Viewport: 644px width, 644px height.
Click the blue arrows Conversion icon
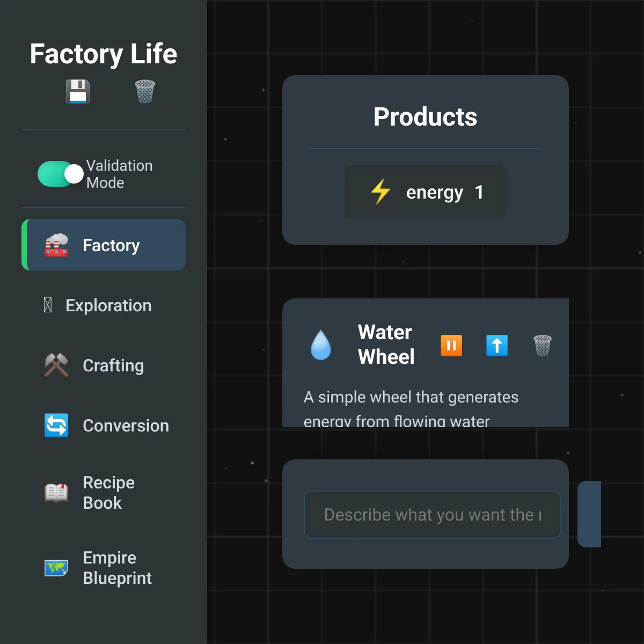56,426
